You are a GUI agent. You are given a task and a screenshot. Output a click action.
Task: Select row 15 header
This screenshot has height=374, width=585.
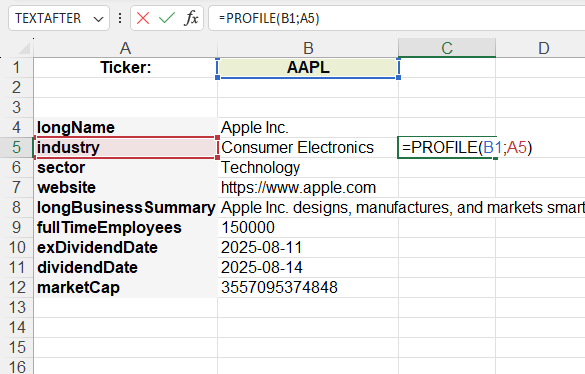tap(16, 347)
